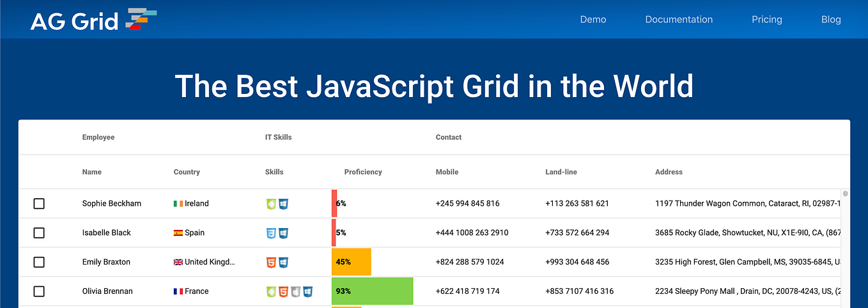Select the name cell Sophie Beckham

click(x=112, y=203)
